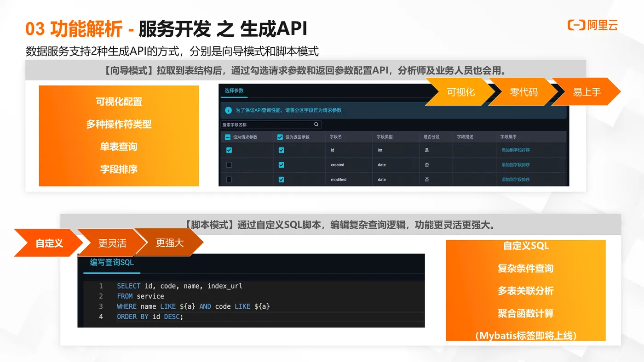
Task: Toggle the 设为返回参数 header checkbox
Action: point(280,137)
